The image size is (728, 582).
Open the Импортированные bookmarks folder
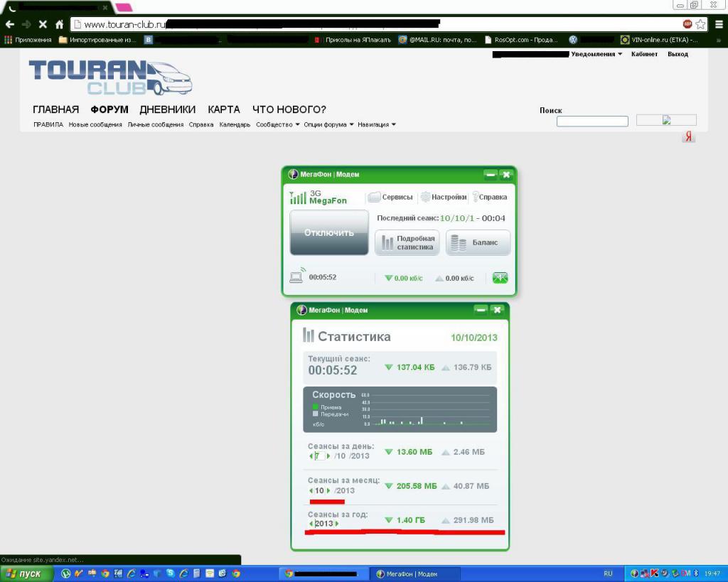click(97, 40)
